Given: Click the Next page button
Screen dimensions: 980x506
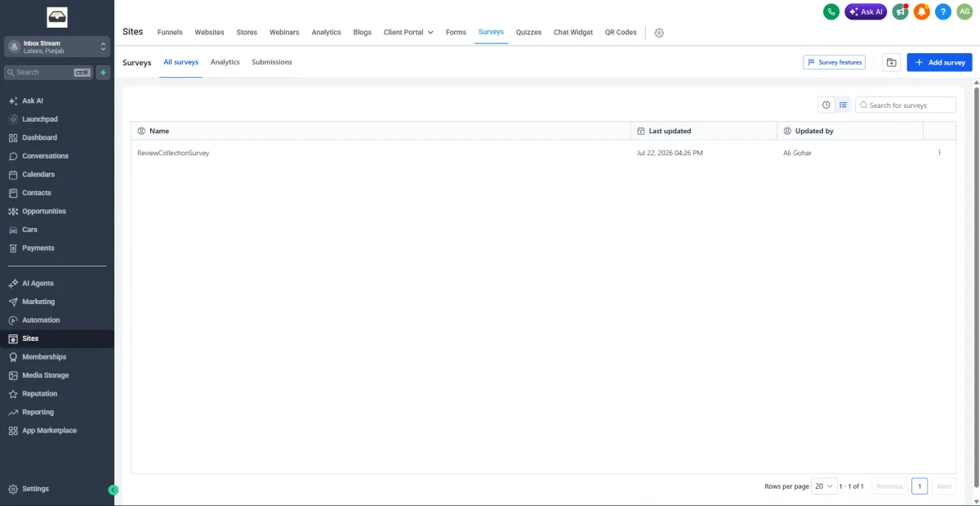Looking at the screenshot, I should 943,486.
